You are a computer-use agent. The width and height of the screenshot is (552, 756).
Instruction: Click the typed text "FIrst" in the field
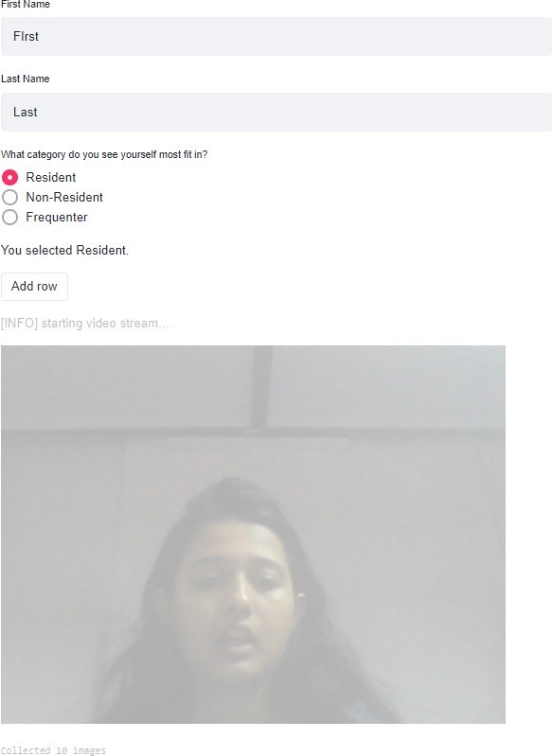click(27, 37)
